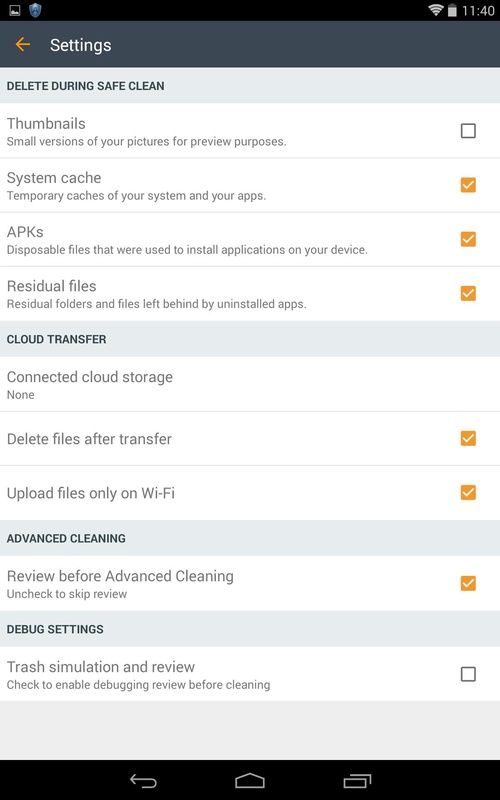Disable Residual files checkbox

pyautogui.click(x=468, y=293)
